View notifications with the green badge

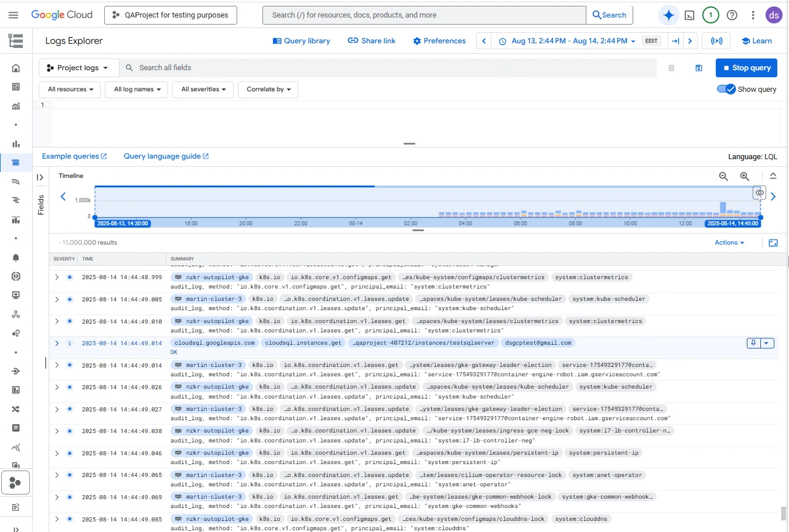[711, 15]
